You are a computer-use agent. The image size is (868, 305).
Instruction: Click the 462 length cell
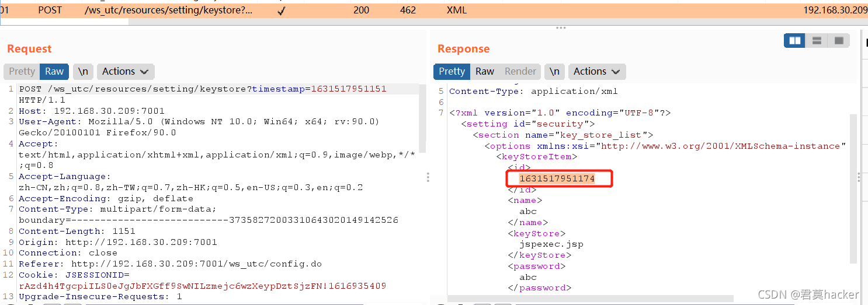[408, 10]
